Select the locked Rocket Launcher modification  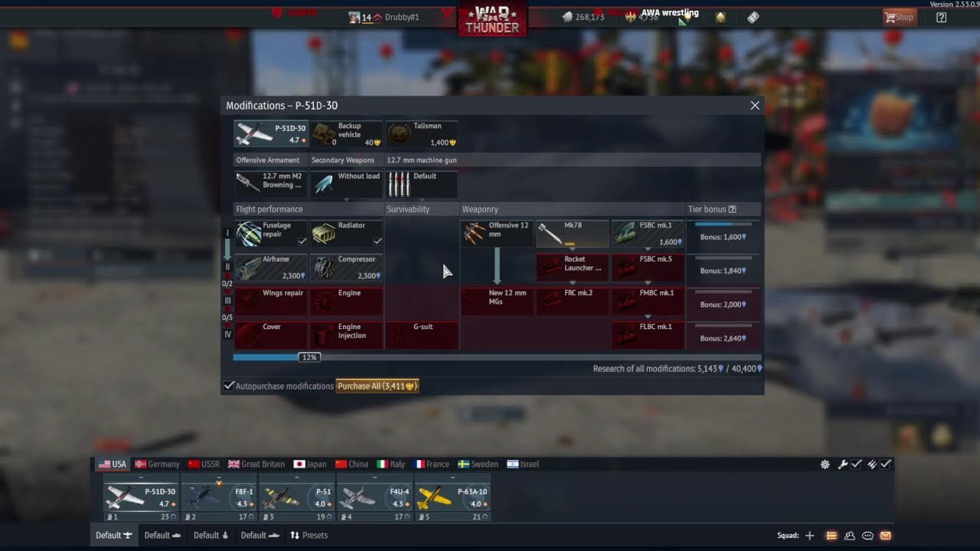click(572, 267)
